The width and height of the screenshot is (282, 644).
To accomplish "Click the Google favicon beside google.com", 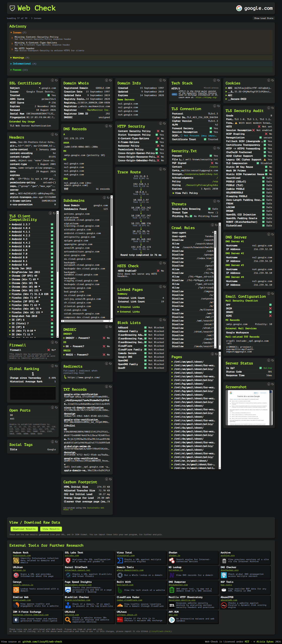I will coord(239,8).
